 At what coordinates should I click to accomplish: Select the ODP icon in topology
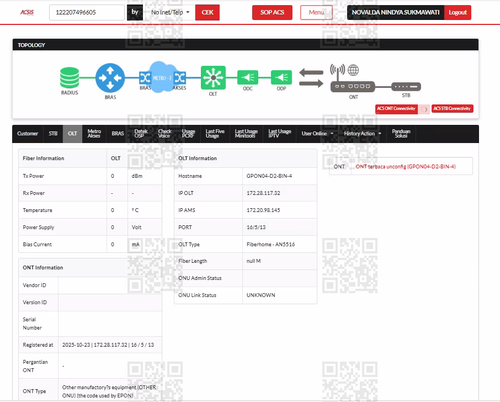click(281, 78)
